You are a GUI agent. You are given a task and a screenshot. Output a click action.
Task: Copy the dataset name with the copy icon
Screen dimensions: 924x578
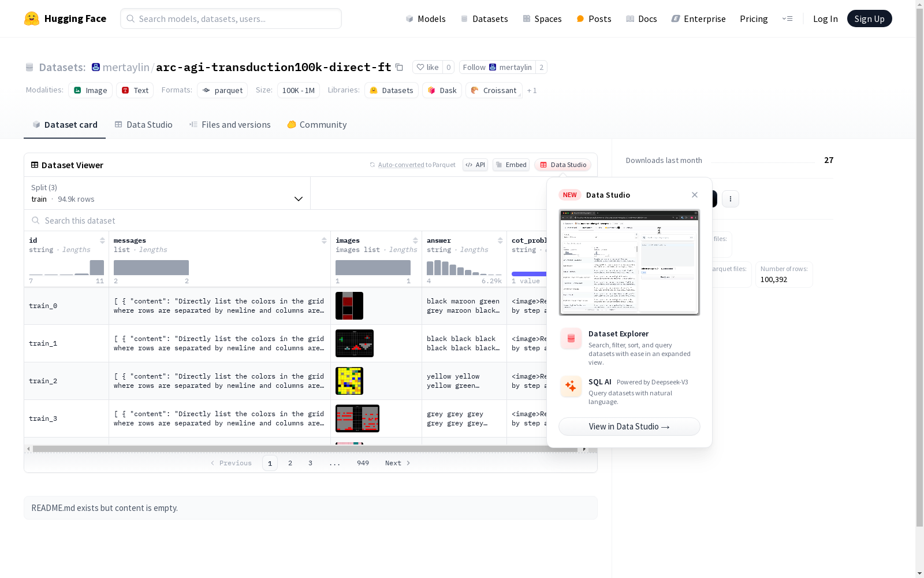click(399, 67)
